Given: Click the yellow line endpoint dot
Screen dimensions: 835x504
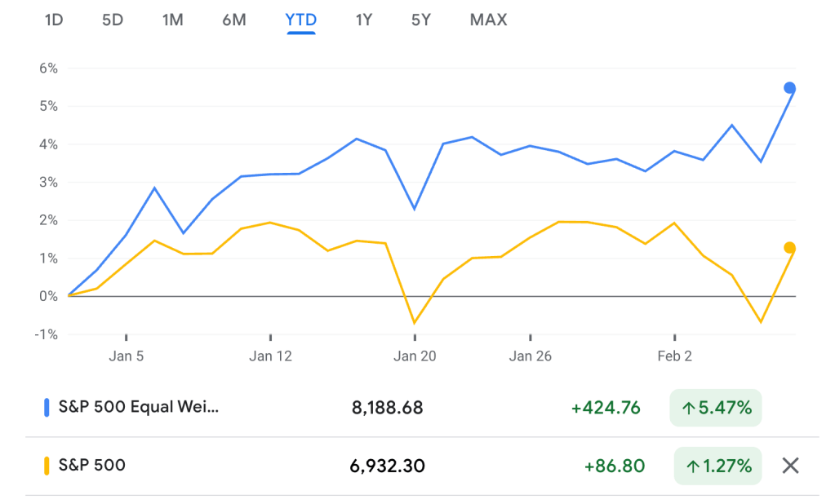Looking at the screenshot, I should point(789,248).
